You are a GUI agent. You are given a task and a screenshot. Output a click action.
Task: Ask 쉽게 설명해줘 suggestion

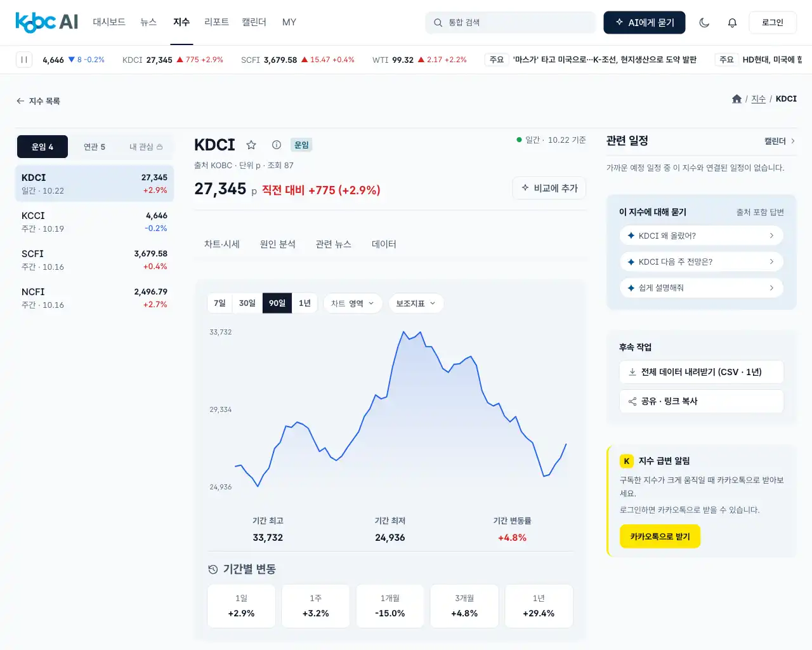click(702, 288)
